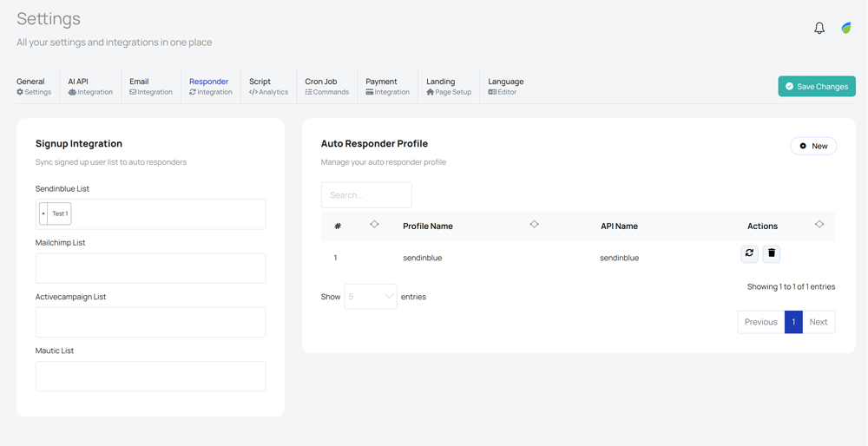This screenshot has height=446, width=868.
Task: Click the sort icon beside Actions column
Action: pyautogui.click(x=819, y=225)
